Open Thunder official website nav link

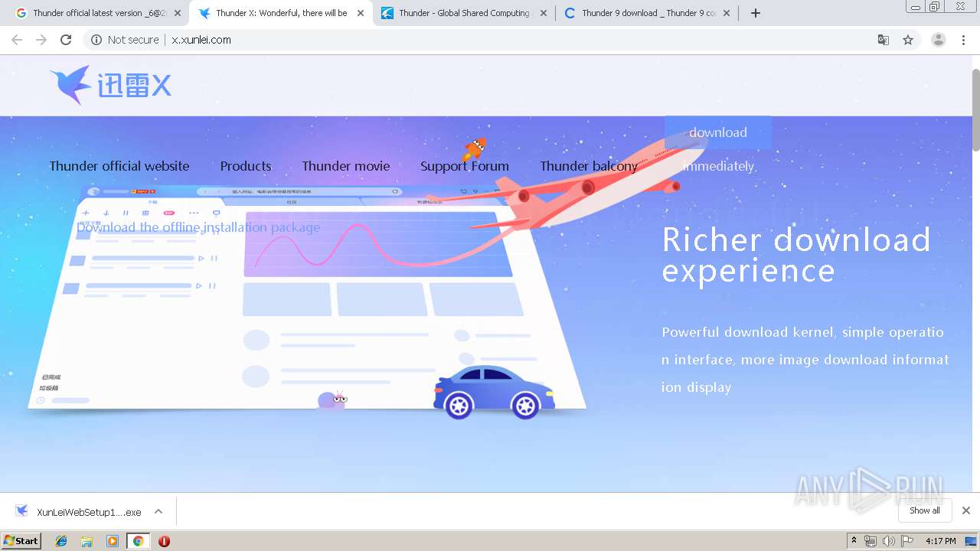(x=119, y=166)
